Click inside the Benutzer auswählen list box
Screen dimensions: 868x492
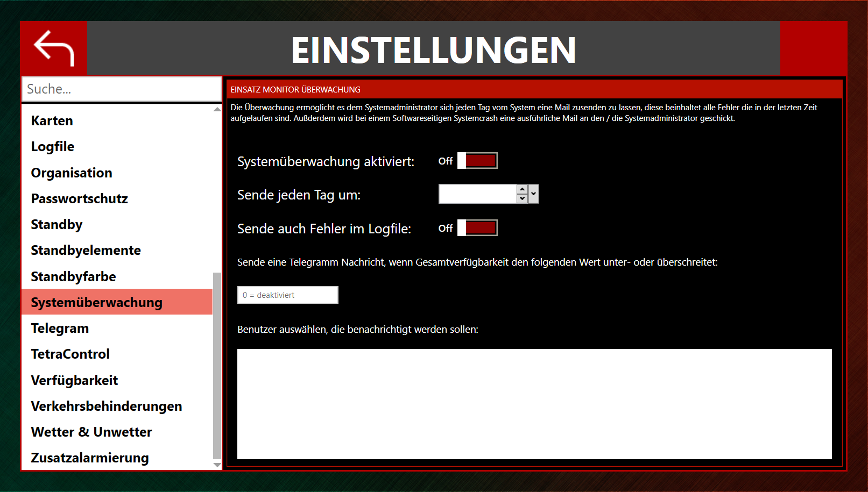(535, 403)
